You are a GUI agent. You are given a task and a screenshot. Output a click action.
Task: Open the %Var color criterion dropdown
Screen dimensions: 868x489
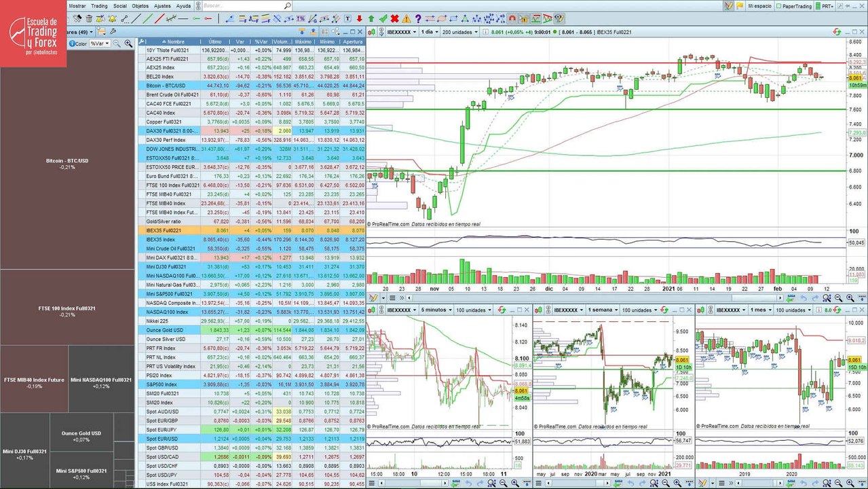pos(100,43)
